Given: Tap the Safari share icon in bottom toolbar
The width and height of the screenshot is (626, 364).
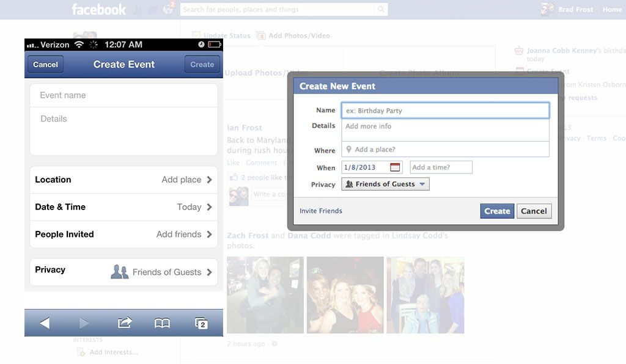Looking at the screenshot, I should (124, 324).
